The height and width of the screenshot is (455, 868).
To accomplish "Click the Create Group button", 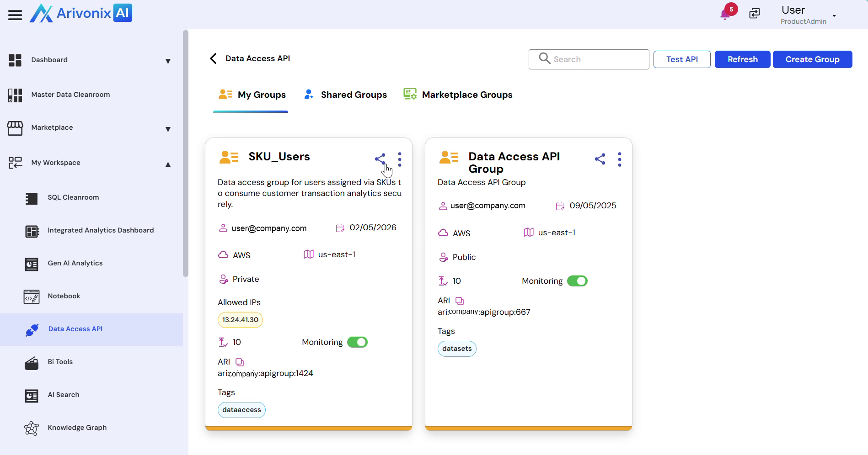I will 812,59.
